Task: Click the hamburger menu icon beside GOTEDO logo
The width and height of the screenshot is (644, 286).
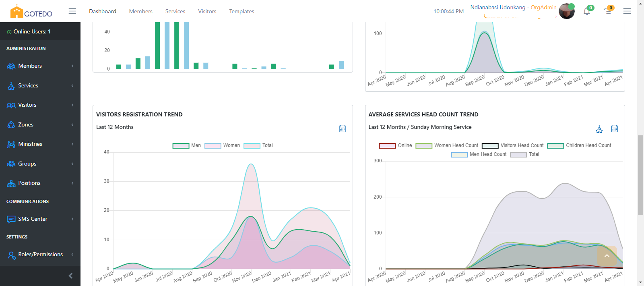Action: point(72,11)
